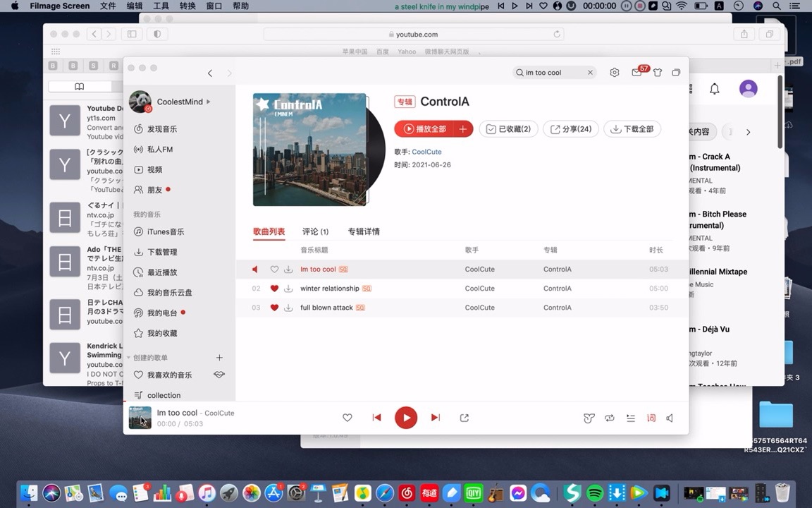Download full blown attack track

(x=288, y=308)
